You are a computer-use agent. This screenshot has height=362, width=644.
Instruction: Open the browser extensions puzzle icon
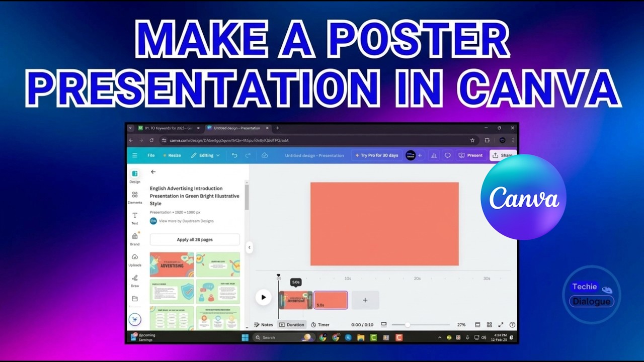coord(487,140)
